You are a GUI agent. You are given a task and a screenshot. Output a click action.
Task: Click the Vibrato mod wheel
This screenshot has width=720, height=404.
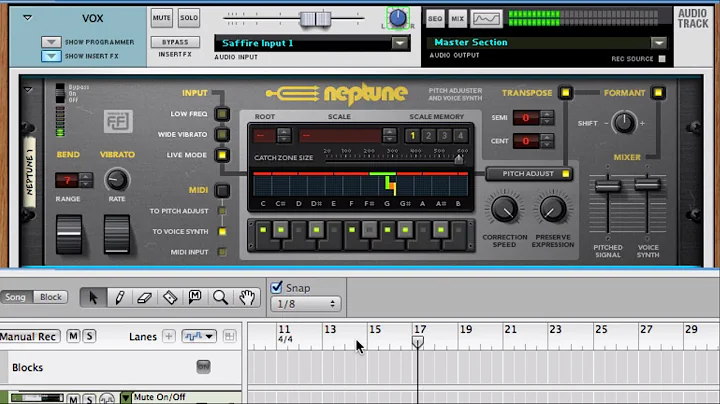pos(117,234)
